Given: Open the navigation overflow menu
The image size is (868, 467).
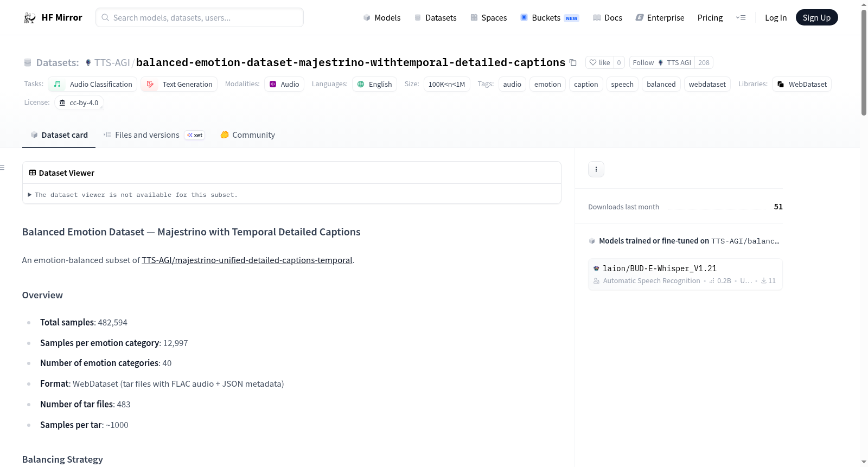Looking at the screenshot, I should tap(741, 17).
